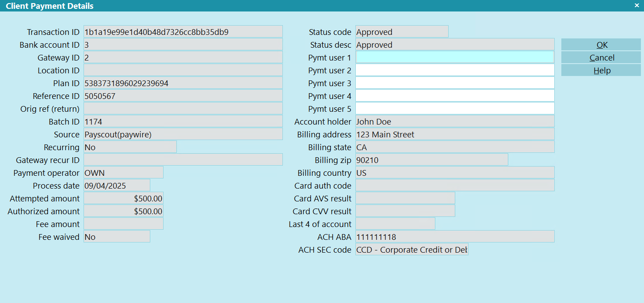Click the Plan ID field
The width and height of the screenshot is (644, 303).
pyautogui.click(x=183, y=83)
